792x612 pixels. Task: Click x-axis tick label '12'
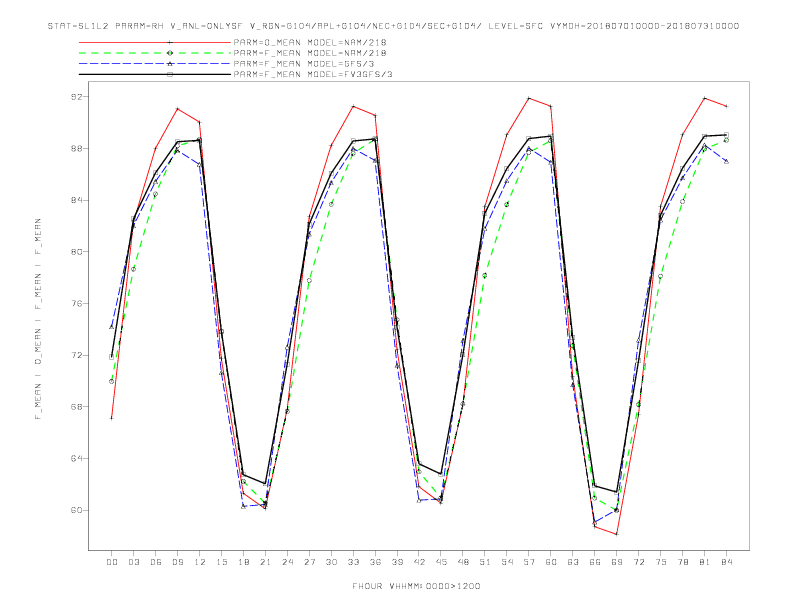(x=200, y=562)
